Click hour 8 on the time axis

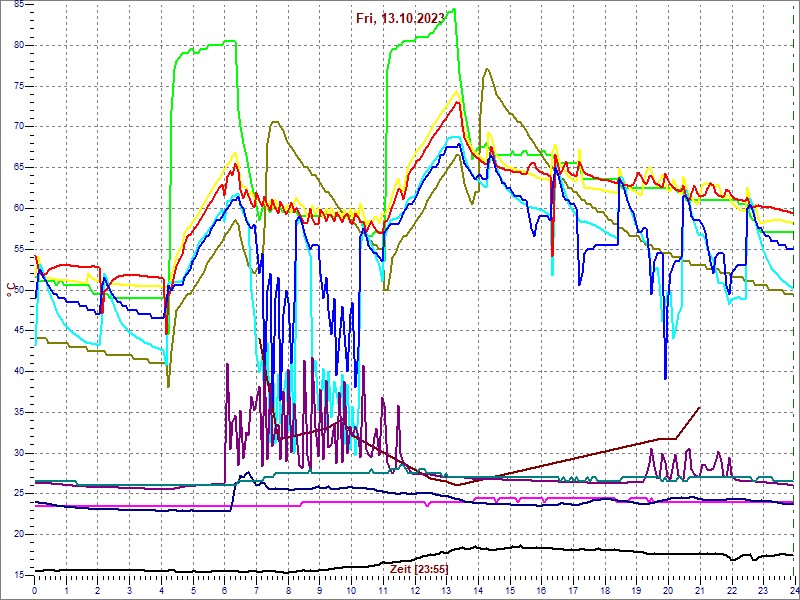click(288, 590)
